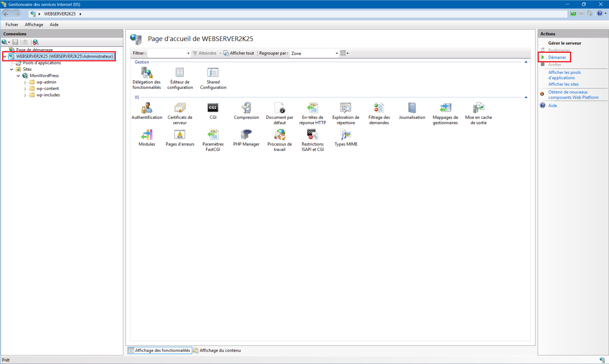Click the Save icon in Connexions toolbar
Image resolution: width=609 pixels, height=364 pixels.
[15, 42]
